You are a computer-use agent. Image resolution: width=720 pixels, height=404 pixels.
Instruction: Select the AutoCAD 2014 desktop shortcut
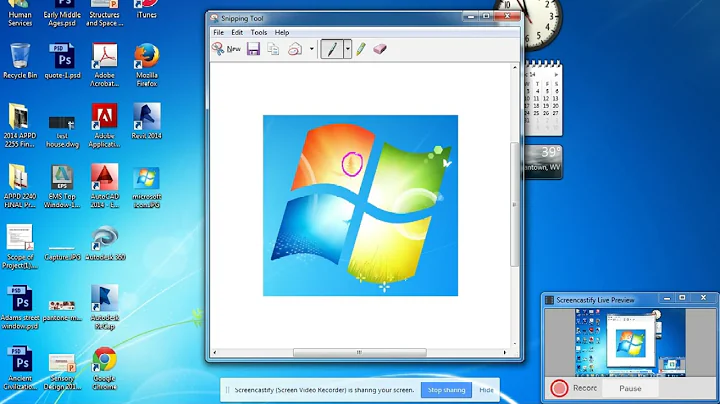pos(105,186)
